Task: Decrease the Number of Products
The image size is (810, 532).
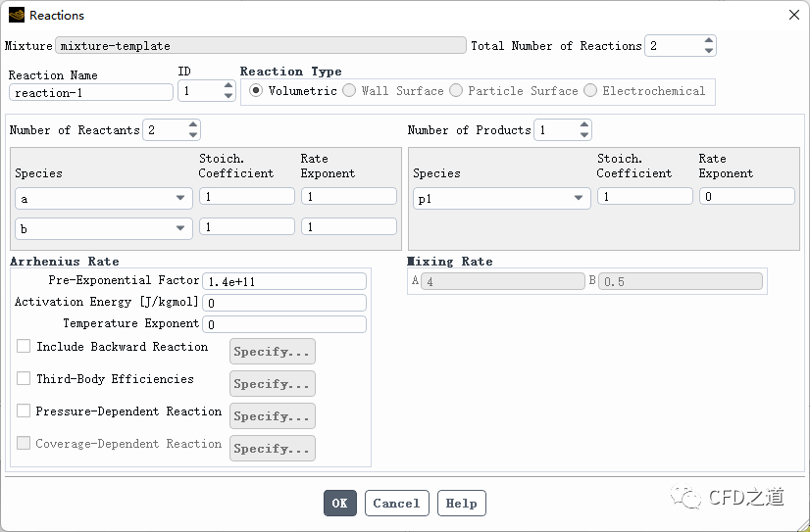Action: click(x=584, y=135)
